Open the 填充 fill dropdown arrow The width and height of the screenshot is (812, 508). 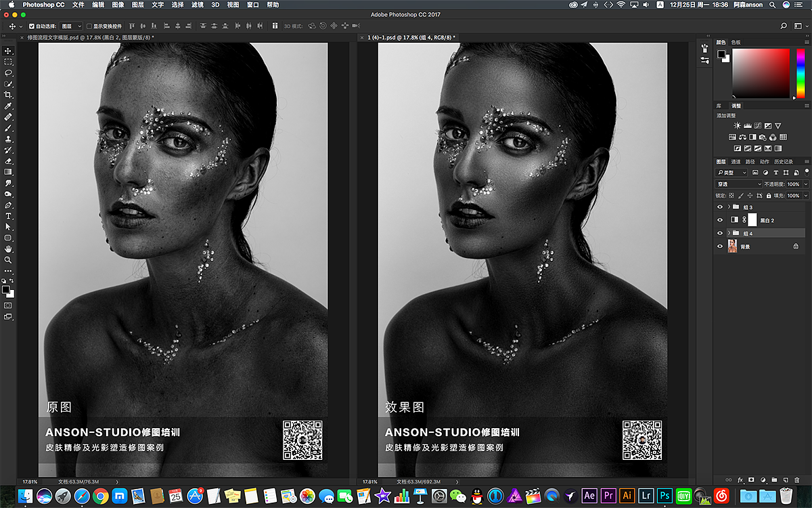(806, 196)
